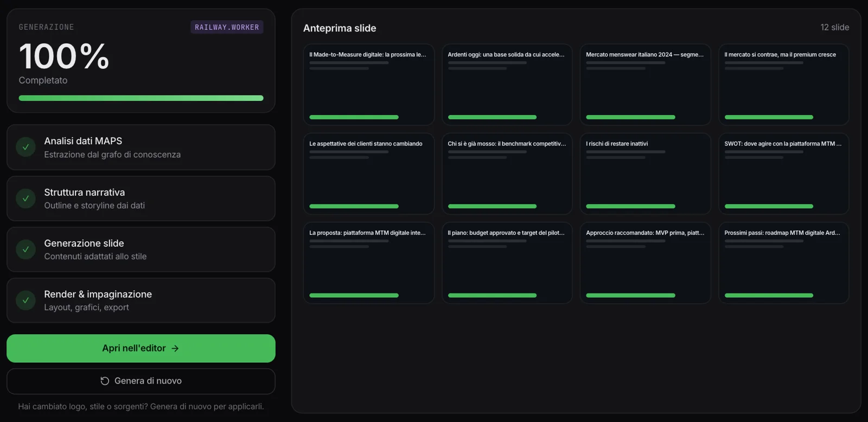Click the Genera di nuovo button
The image size is (868, 422).
141,381
